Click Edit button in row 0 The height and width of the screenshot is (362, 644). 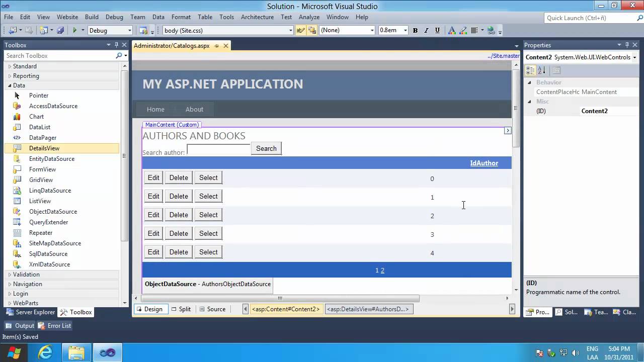pyautogui.click(x=153, y=177)
